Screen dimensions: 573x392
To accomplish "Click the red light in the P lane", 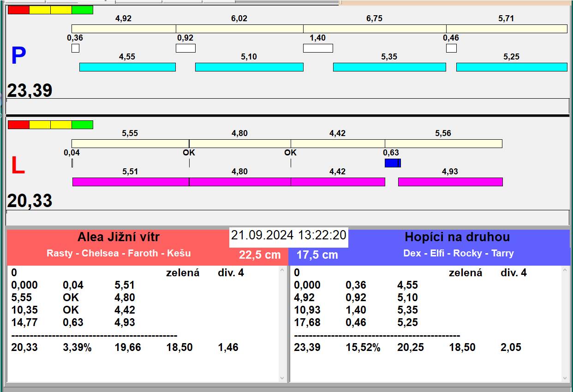I will (x=18, y=10).
